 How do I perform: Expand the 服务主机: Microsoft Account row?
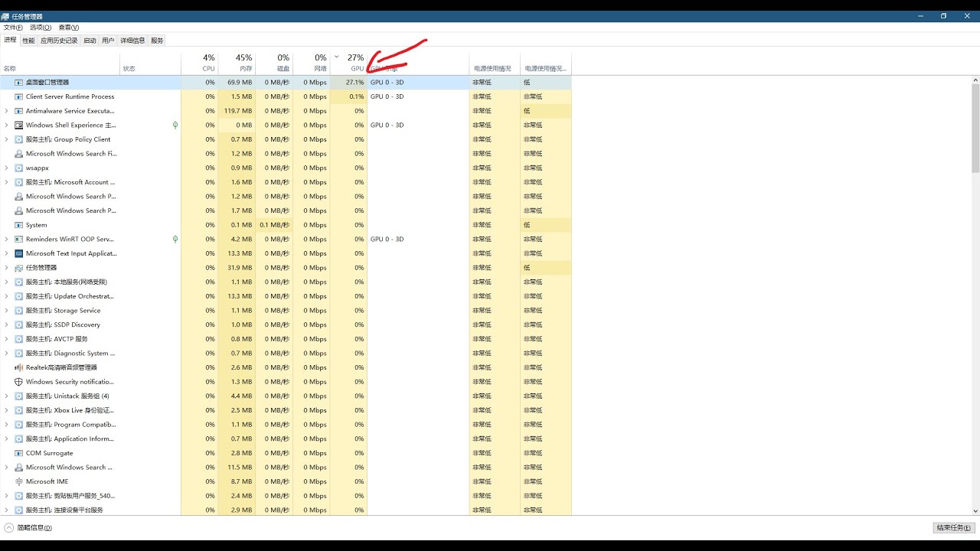[x=6, y=182]
